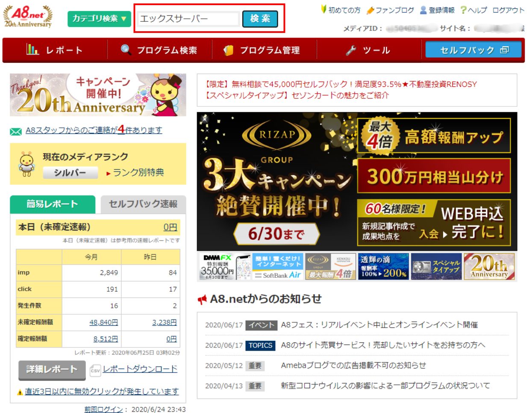Click the warning triangle icon
The width and height of the screenshot is (532, 413).
tap(20, 392)
